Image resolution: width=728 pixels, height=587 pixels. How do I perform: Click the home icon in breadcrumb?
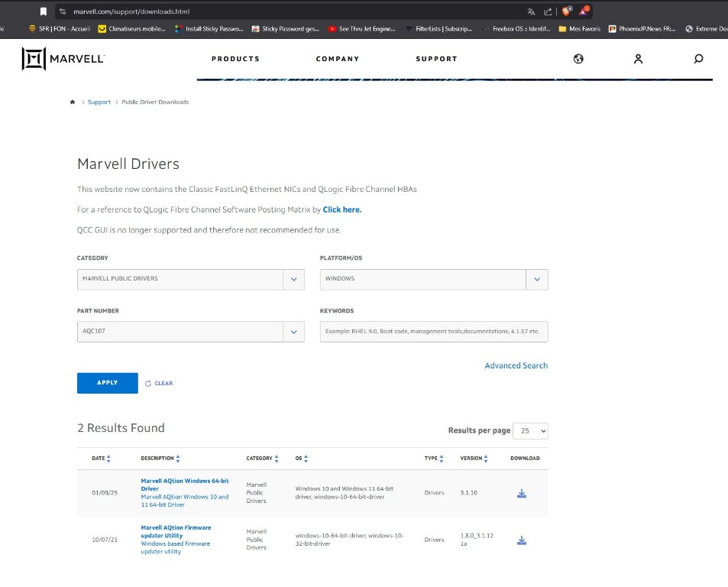pos(73,102)
